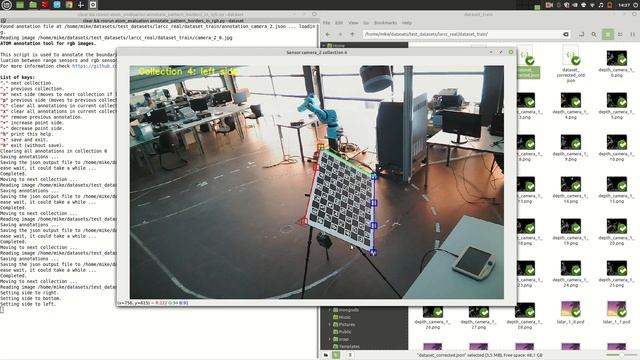Select lidar_1_1.pcd file
The width and height of the screenshot is (640, 360).
pos(616,313)
